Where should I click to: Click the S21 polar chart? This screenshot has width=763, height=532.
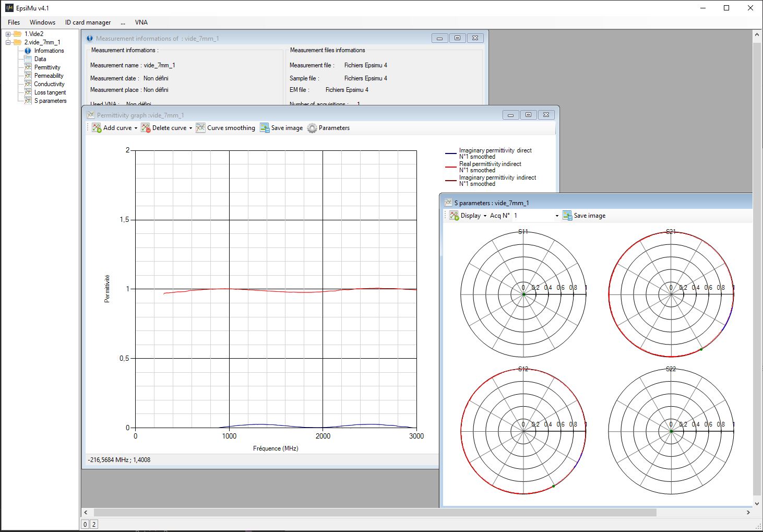click(671, 294)
